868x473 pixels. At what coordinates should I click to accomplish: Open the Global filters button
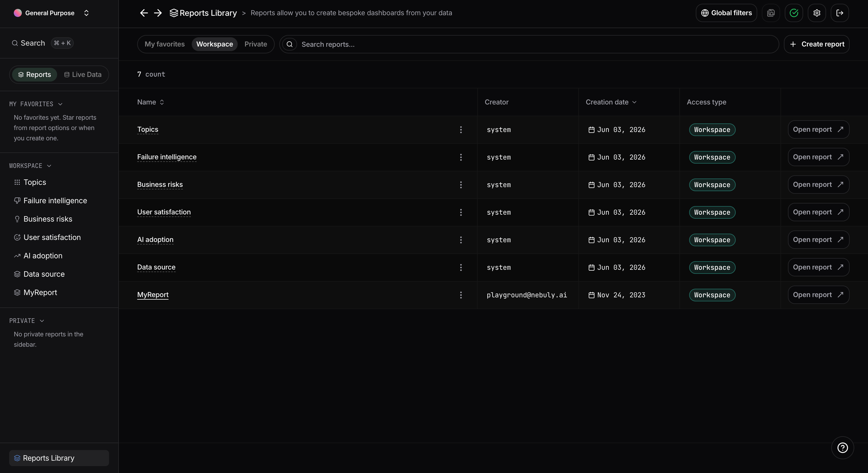click(726, 13)
